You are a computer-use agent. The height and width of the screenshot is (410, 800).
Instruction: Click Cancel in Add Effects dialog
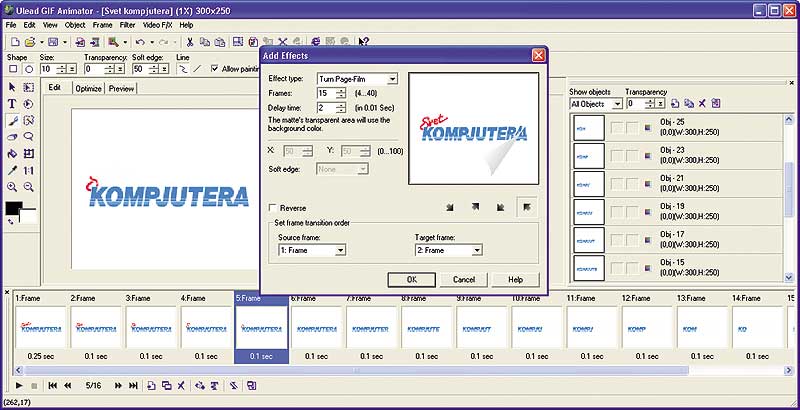[x=464, y=279]
